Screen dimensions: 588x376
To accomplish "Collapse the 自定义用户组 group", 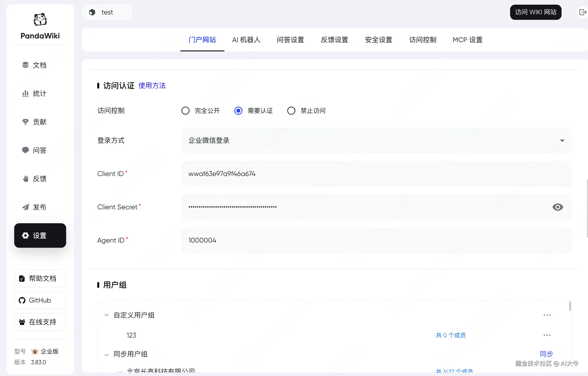I will click(107, 315).
